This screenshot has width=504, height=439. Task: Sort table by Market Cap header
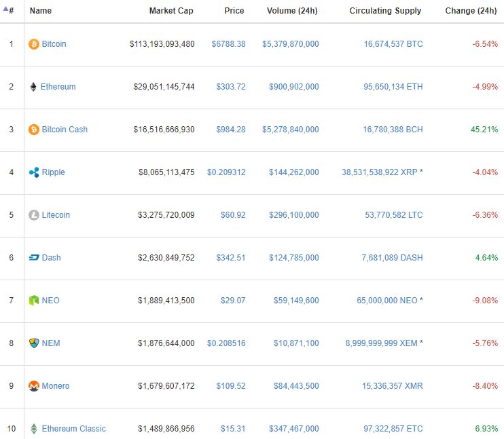[171, 11]
